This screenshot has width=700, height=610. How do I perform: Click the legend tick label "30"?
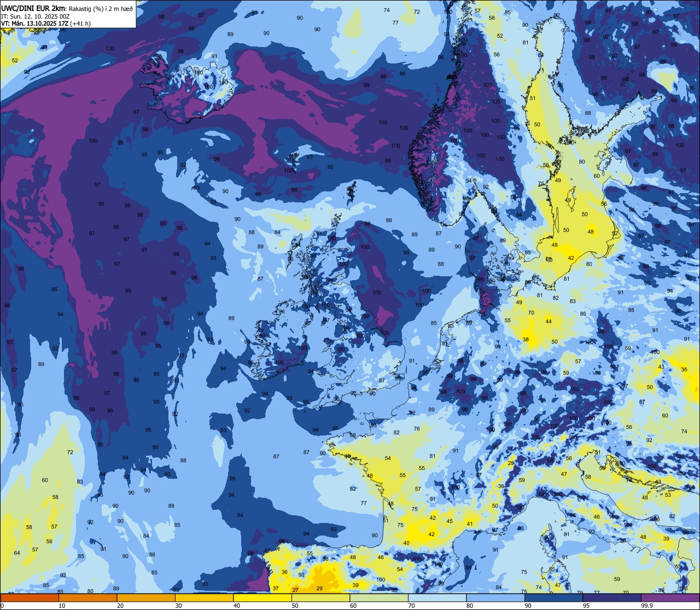178,606
